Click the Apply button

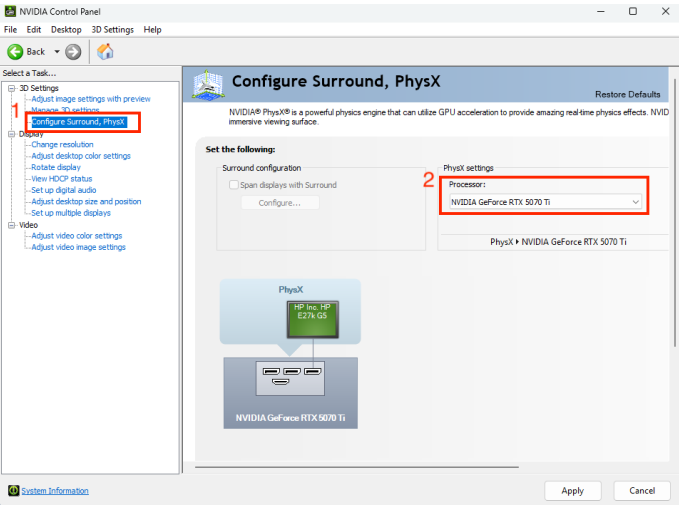tap(572, 491)
